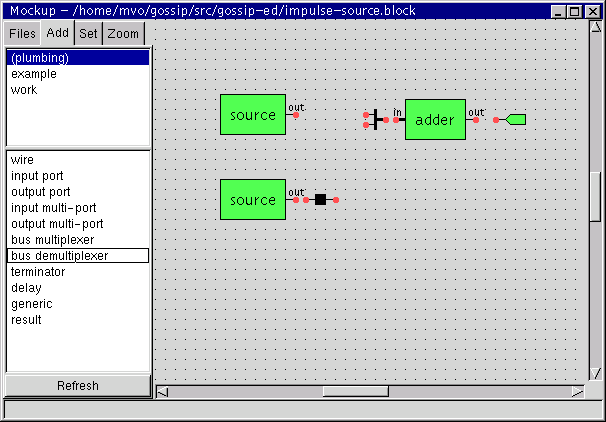
Task: Choose wire from the block list
Action: pyautogui.click(x=78, y=160)
